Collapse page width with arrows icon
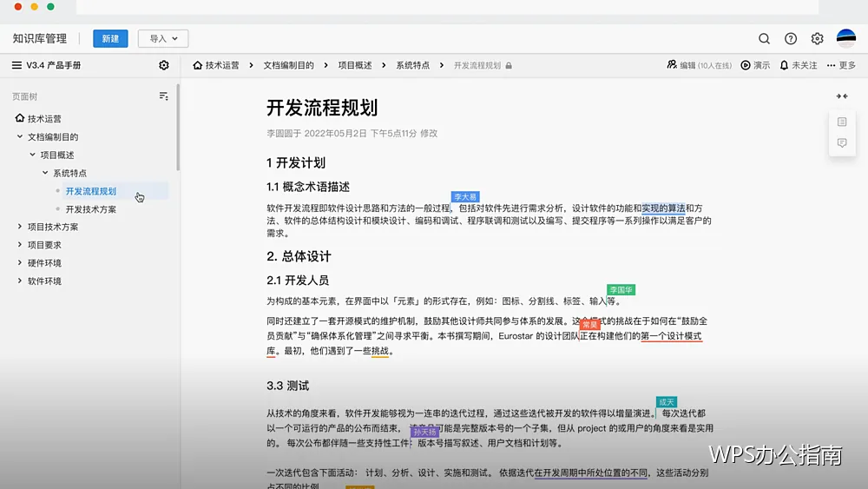868x489 pixels. tap(842, 96)
